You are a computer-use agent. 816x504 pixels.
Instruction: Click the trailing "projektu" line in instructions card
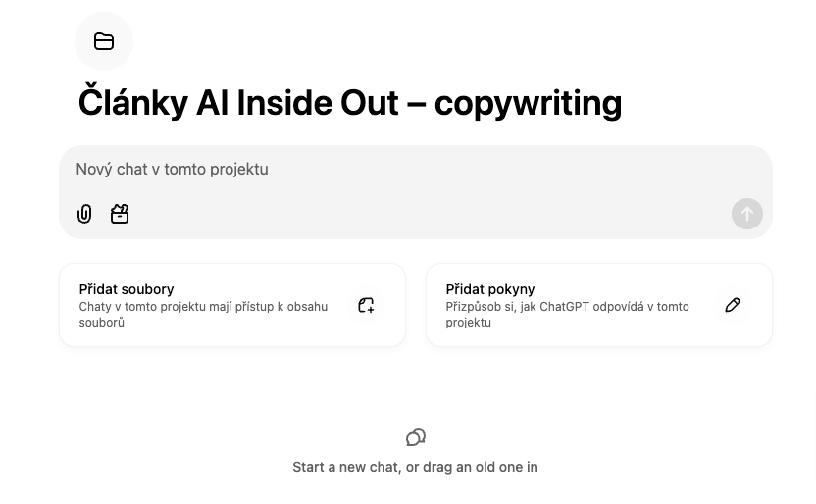469,323
